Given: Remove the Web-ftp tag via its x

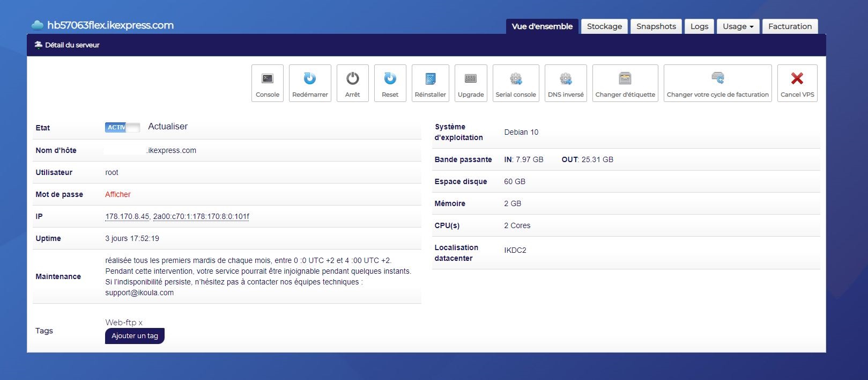Looking at the screenshot, I should click(x=140, y=323).
